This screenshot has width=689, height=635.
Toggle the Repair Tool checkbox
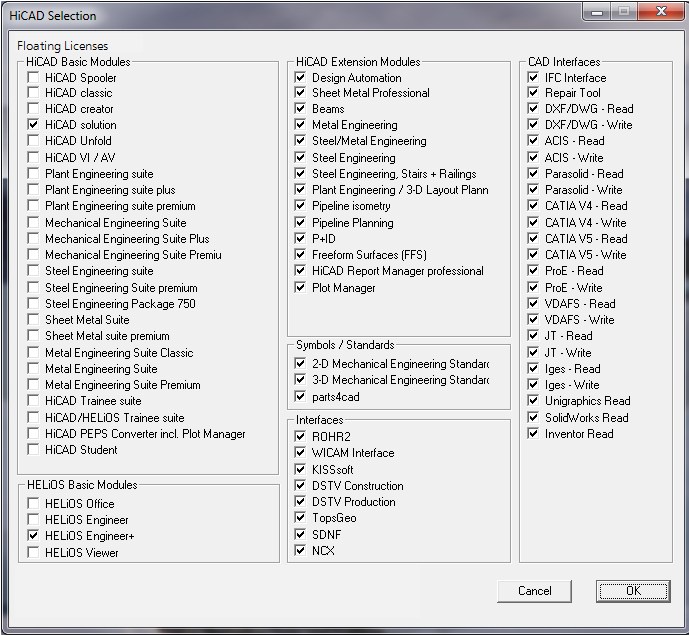tap(533, 93)
